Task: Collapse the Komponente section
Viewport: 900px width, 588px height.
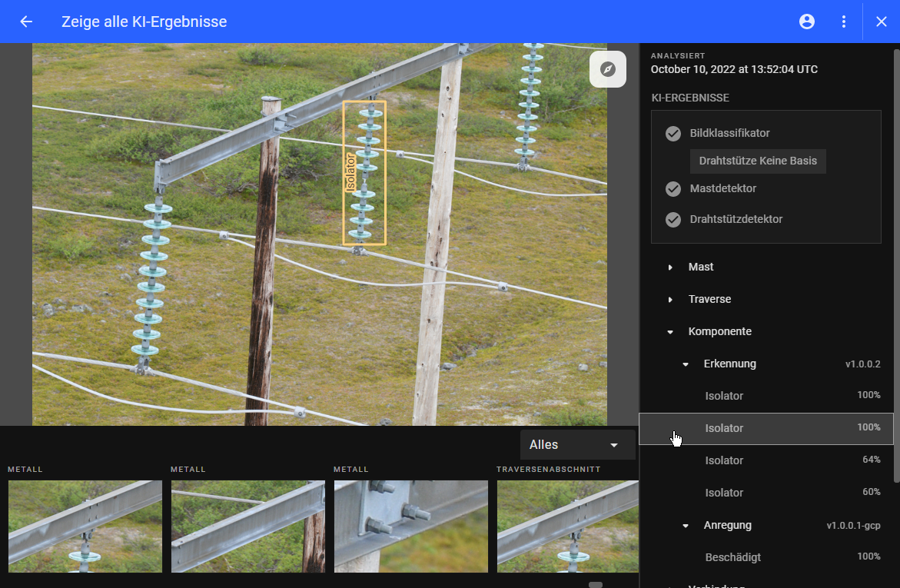Action: click(x=670, y=332)
